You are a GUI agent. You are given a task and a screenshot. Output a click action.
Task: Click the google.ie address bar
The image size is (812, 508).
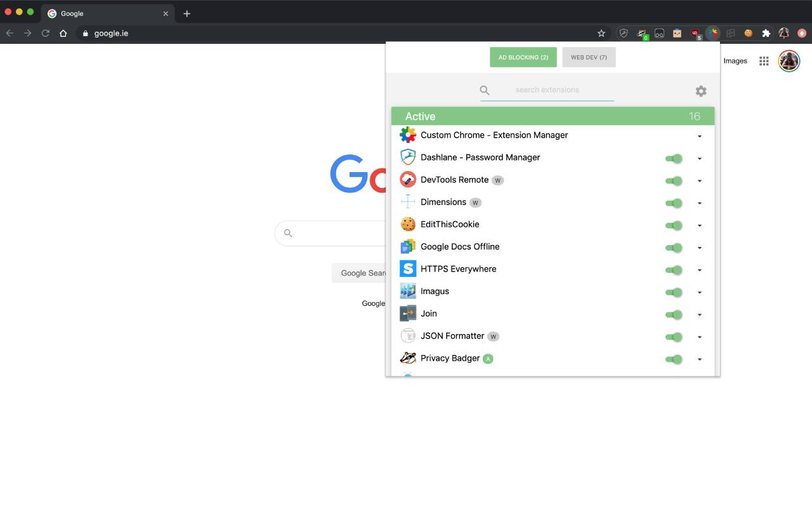[343, 33]
